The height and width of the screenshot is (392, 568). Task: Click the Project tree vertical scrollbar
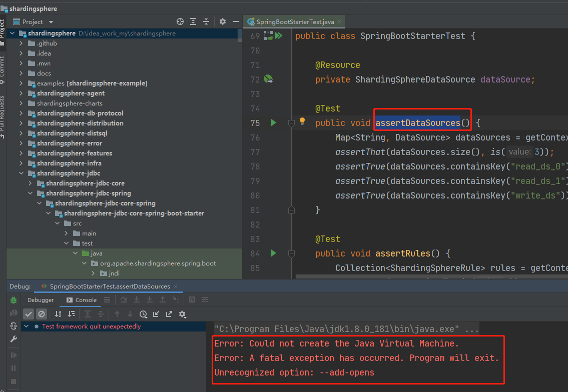pyautogui.click(x=239, y=35)
